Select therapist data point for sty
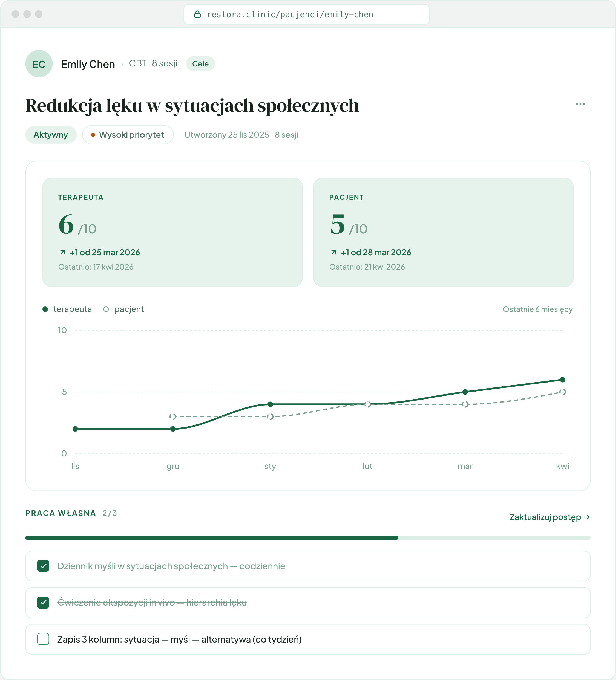The image size is (616, 680). point(270,404)
